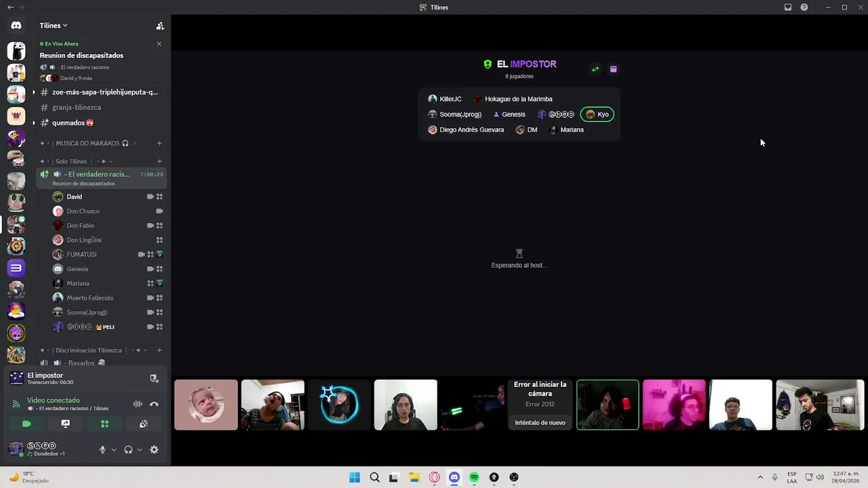
Task: Open headphone output options arrow
Action: tap(140, 449)
